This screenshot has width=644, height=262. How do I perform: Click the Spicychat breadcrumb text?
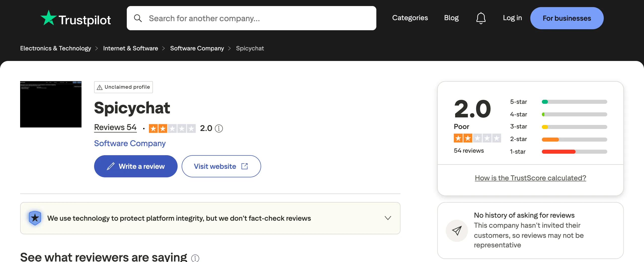point(250,48)
